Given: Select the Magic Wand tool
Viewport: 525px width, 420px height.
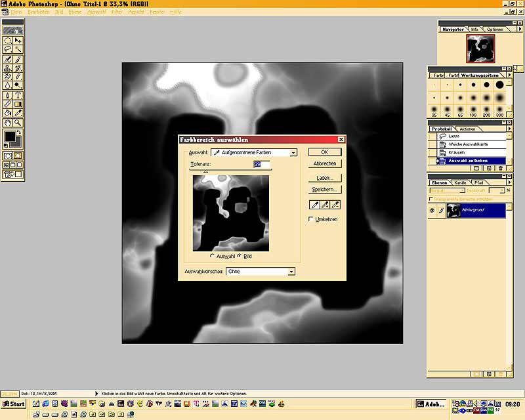Looking at the screenshot, I should point(18,49).
